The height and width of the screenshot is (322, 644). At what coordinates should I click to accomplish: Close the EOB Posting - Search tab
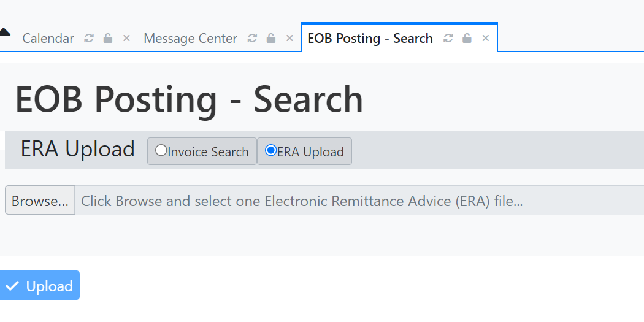pyautogui.click(x=485, y=39)
